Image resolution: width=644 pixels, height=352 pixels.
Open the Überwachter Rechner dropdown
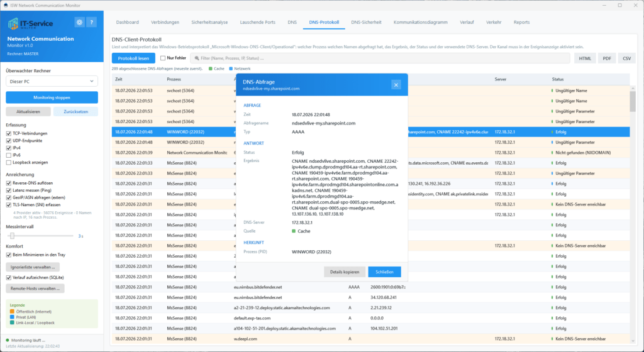click(52, 81)
